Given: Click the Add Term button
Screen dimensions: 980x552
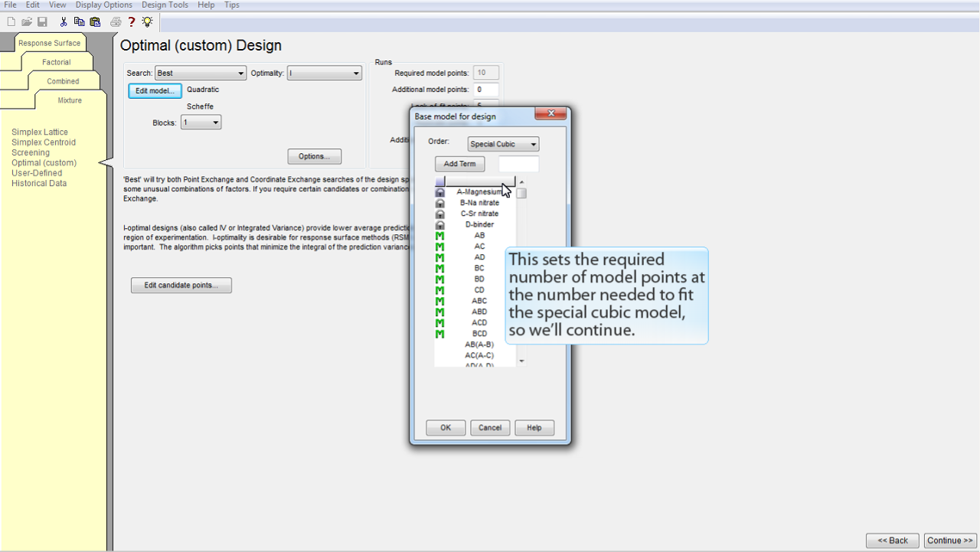Looking at the screenshot, I should [460, 164].
